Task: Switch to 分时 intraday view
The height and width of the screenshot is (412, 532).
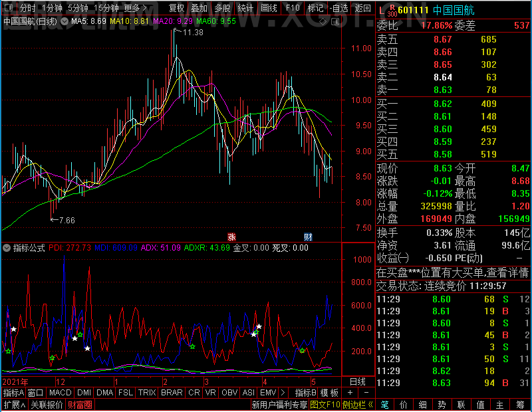Action: [27, 8]
